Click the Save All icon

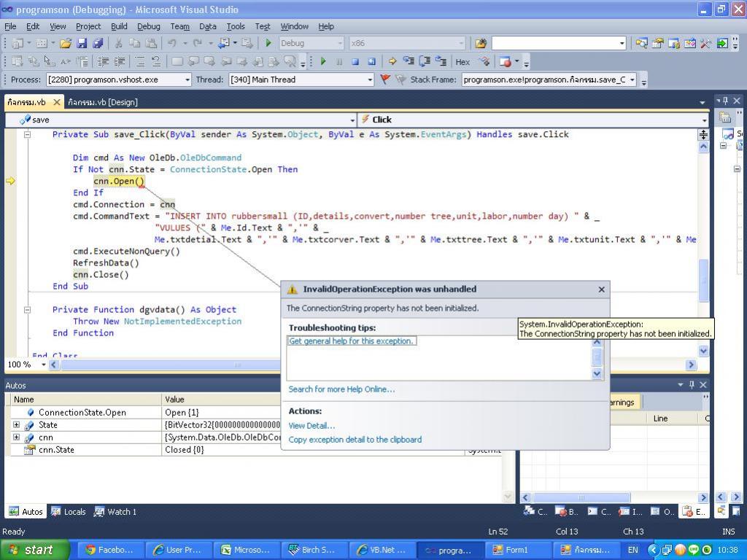[x=98, y=43]
